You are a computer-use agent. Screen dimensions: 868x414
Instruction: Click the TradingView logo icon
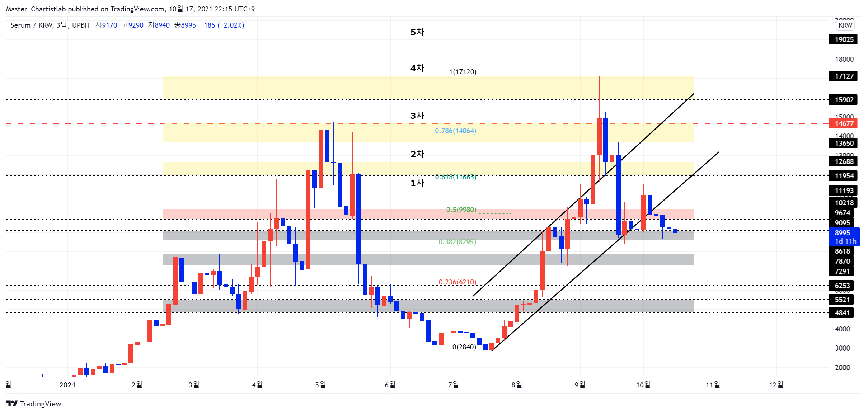[x=12, y=404]
